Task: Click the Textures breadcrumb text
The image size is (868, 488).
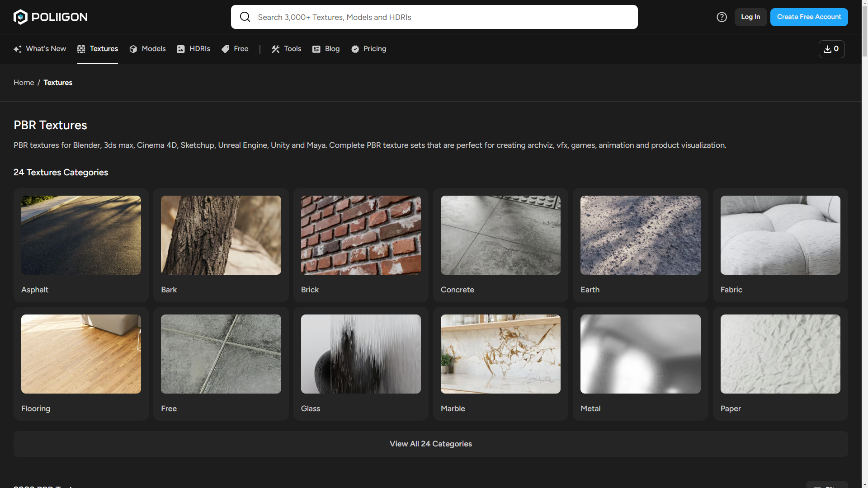Action: click(x=58, y=83)
